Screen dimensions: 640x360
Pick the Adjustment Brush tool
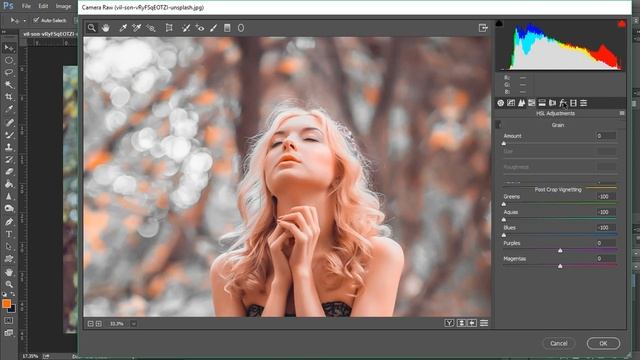click(x=213, y=28)
